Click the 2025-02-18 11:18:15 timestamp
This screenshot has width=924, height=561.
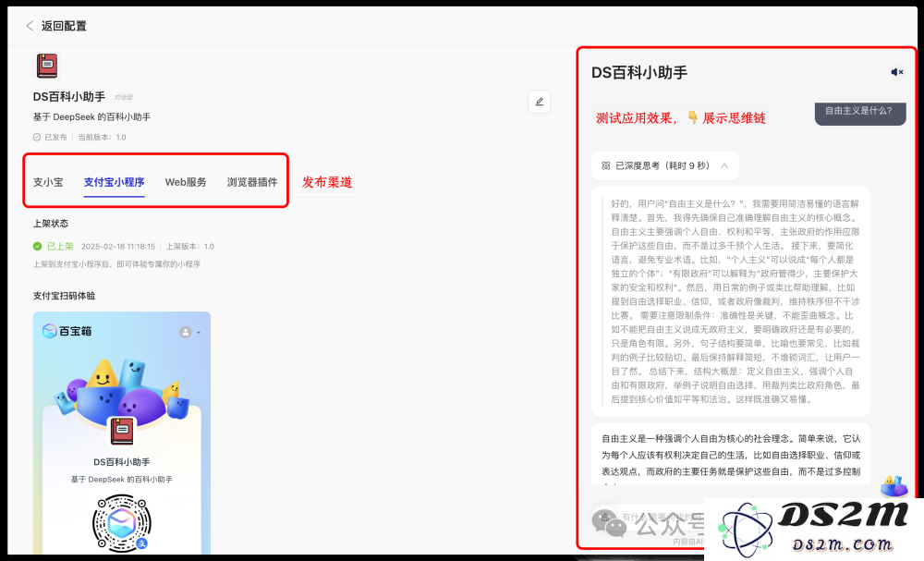click(118, 247)
